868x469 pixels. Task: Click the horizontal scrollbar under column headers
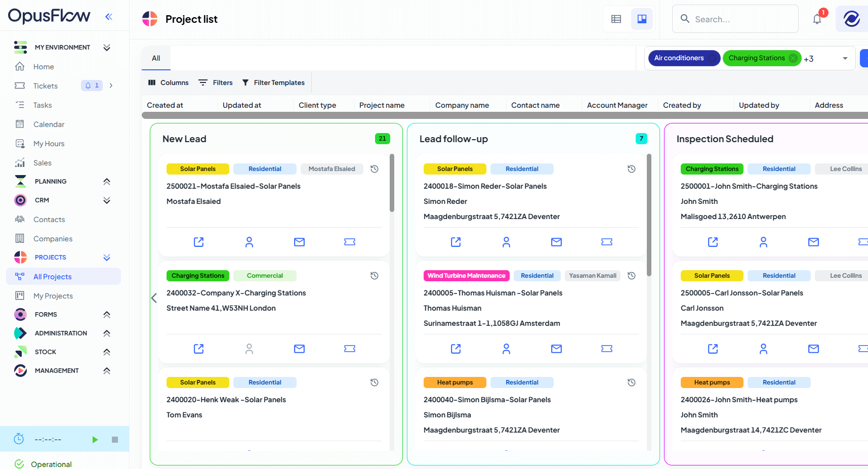505,115
